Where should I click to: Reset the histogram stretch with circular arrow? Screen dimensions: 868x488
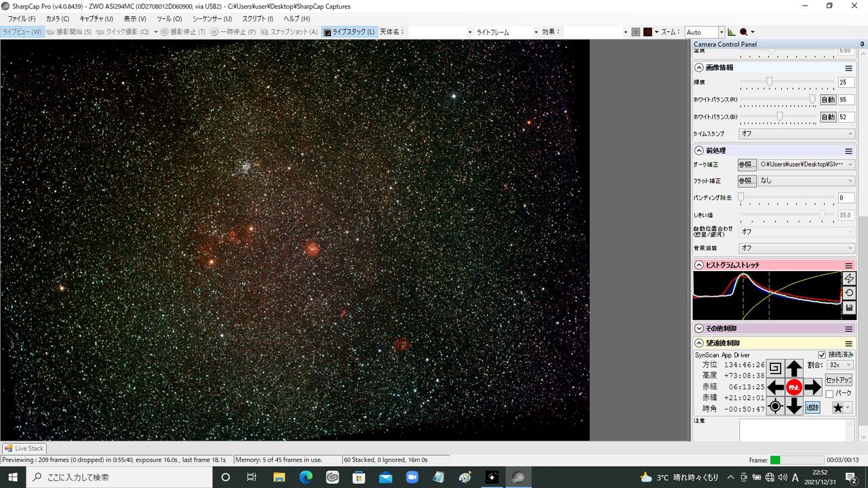pyautogui.click(x=849, y=293)
